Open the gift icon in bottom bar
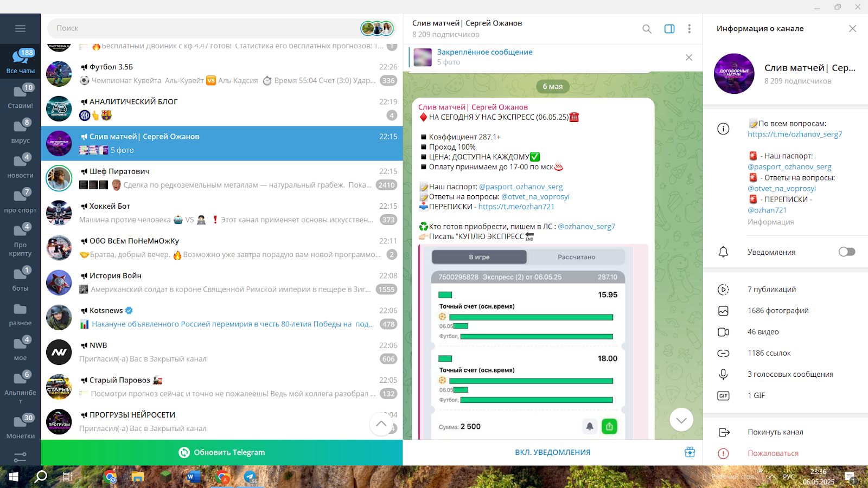Screen dimensions: 868x488 [x=690, y=452]
